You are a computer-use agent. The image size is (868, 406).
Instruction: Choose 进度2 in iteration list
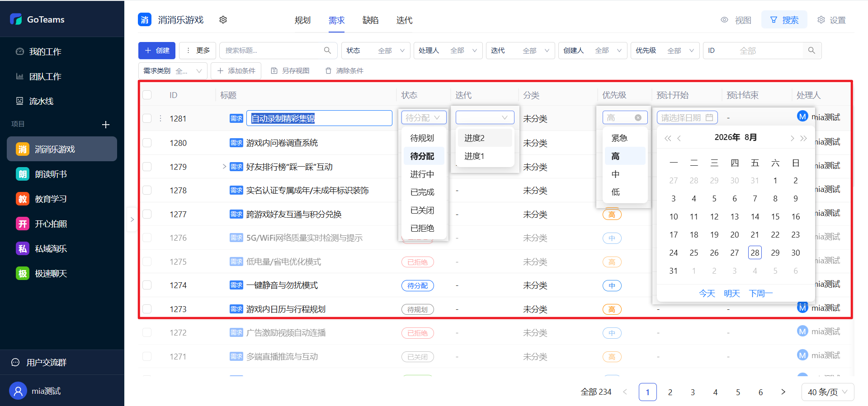[x=485, y=138]
